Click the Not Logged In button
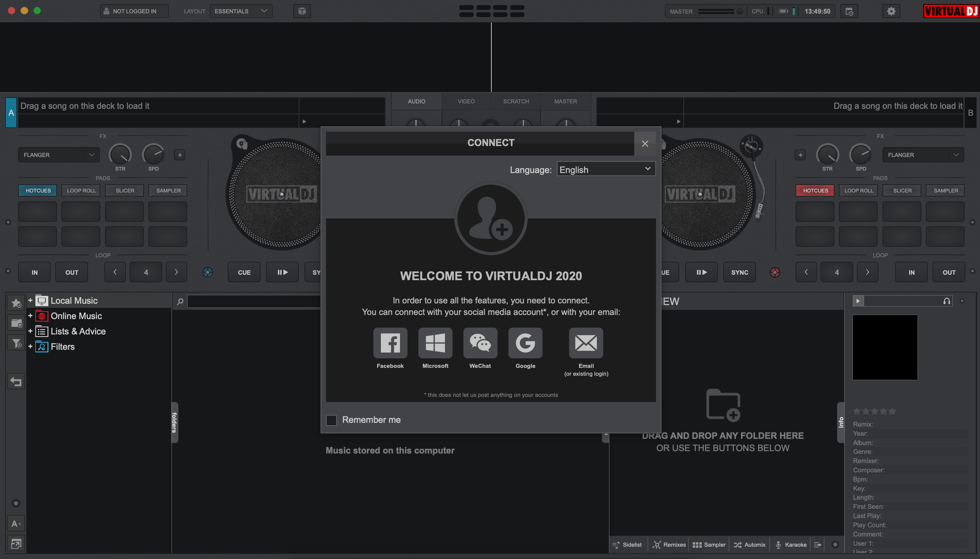The image size is (980, 559). 134,11
